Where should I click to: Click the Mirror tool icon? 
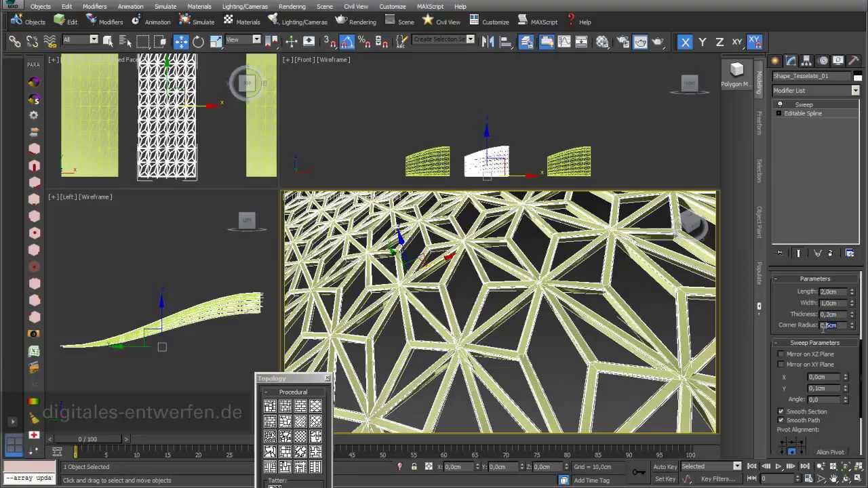coord(488,42)
